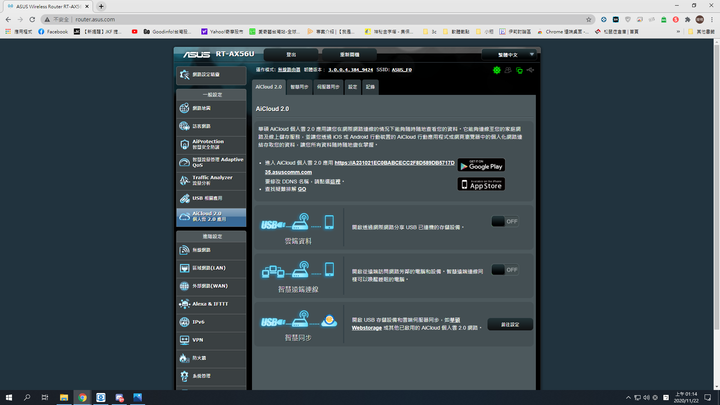Open IPv6 settings in the sidebar
Image resolution: width=720 pixels, height=405 pixels.
click(211, 322)
